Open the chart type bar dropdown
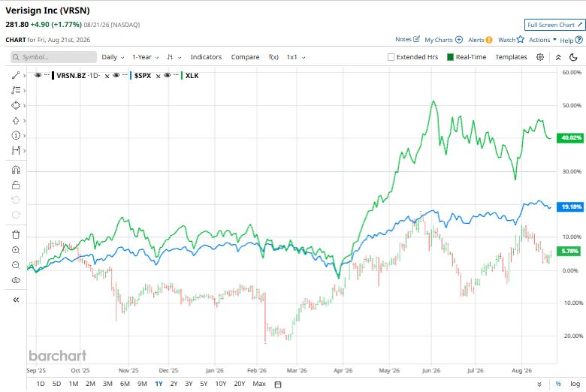 point(174,57)
